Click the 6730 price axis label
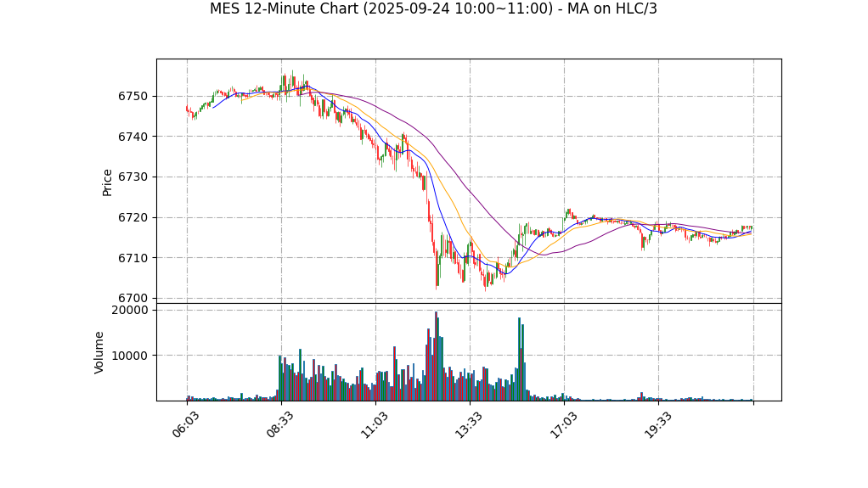Viewport: 868px width, 488px height. tap(133, 177)
